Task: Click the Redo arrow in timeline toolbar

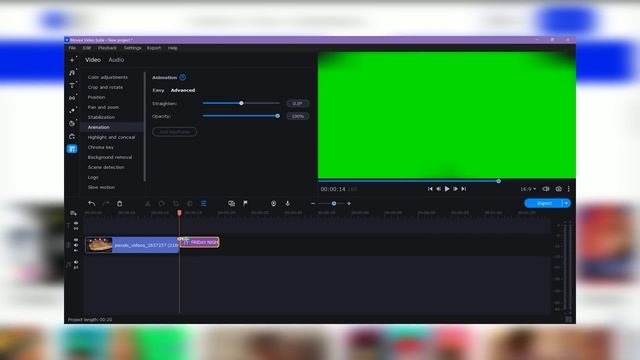Action: 106,203
